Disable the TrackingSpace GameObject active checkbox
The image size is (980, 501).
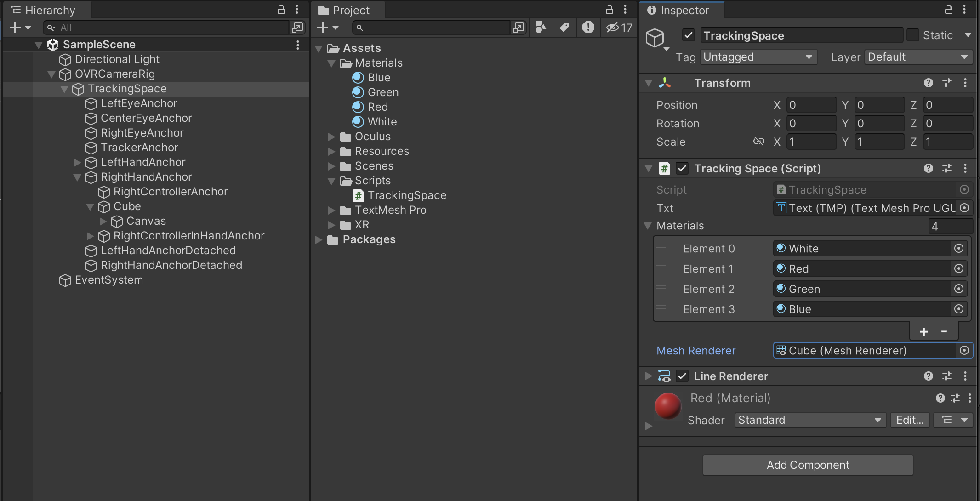pyautogui.click(x=688, y=35)
